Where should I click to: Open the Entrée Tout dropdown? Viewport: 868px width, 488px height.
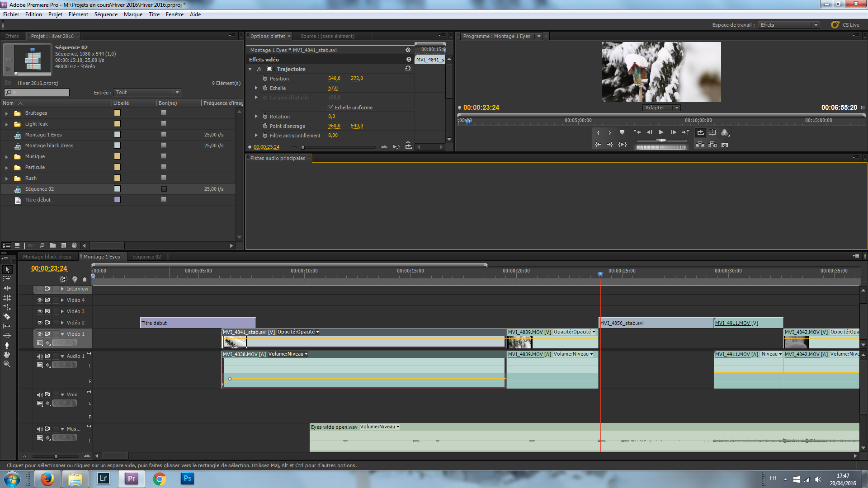point(147,92)
